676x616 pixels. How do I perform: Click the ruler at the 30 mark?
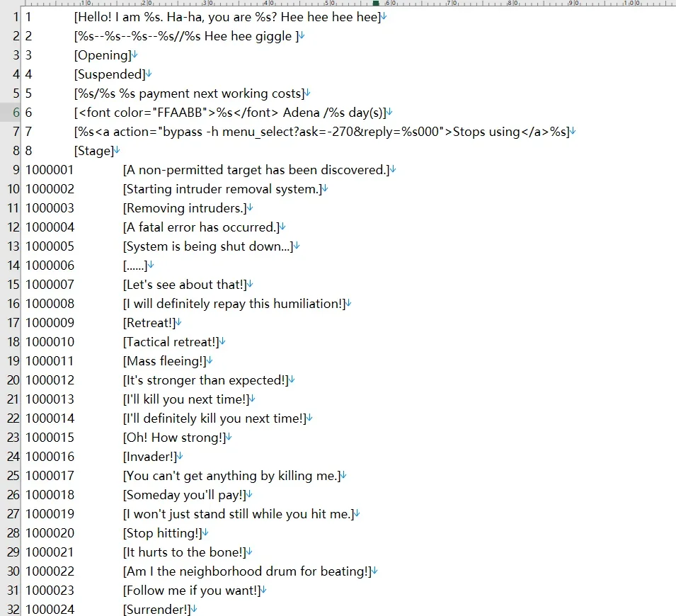208,3
